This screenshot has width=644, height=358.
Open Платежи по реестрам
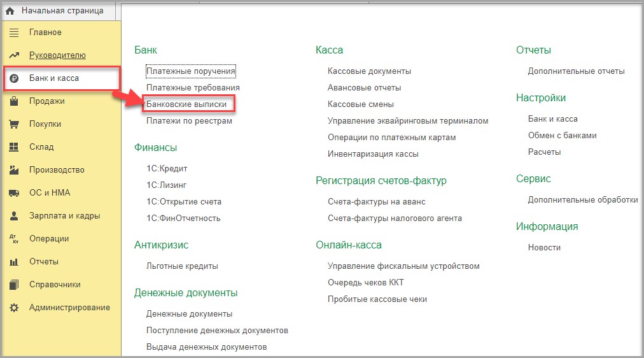tap(190, 121)
